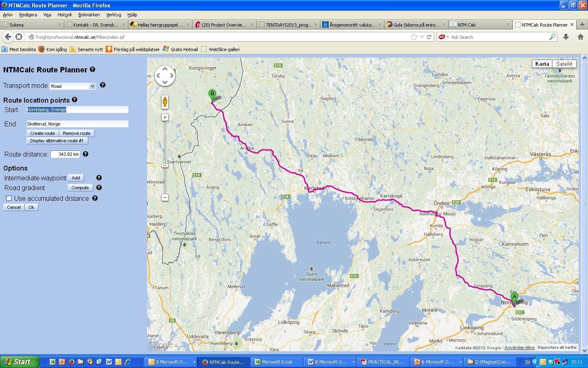Click the help icon next to Route location points

(x=74, y=99)
